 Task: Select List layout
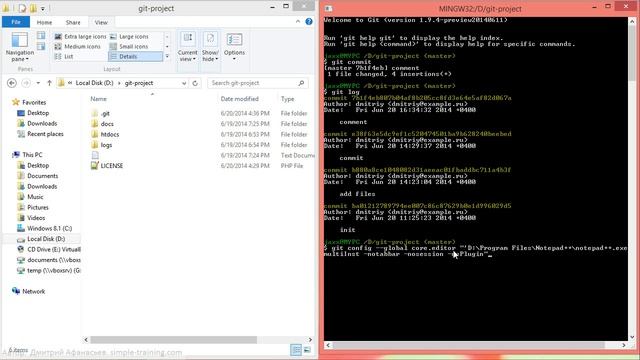pyautogui.click(x=64, y=56)
